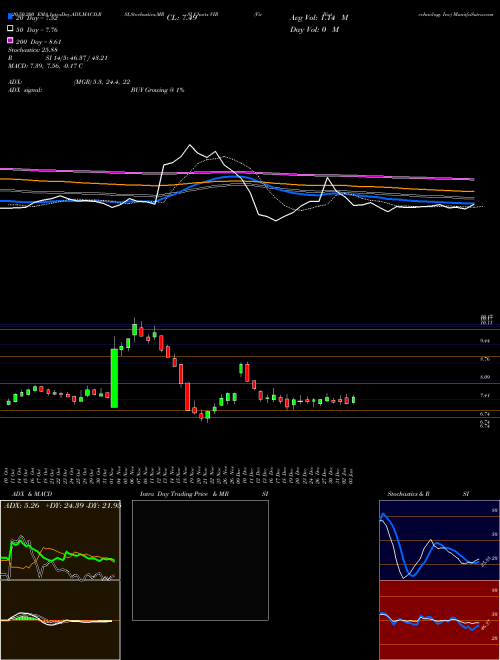Image resolution: width=500 pixels, height=660 pixels.
Task: Click the 8.09 price axis label
Action: pyautogui.click(x=485, y=378)
